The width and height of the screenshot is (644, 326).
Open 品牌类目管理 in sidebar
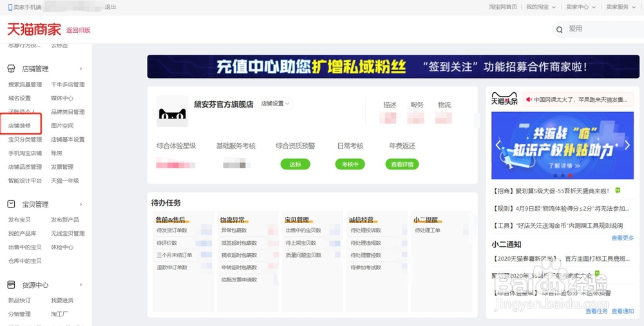tap(68, 112)
